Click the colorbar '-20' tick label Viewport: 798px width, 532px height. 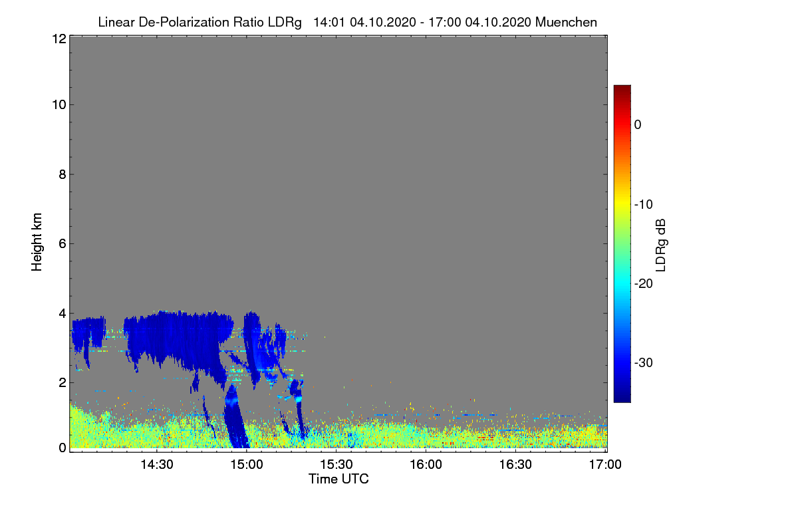(644, 283)
